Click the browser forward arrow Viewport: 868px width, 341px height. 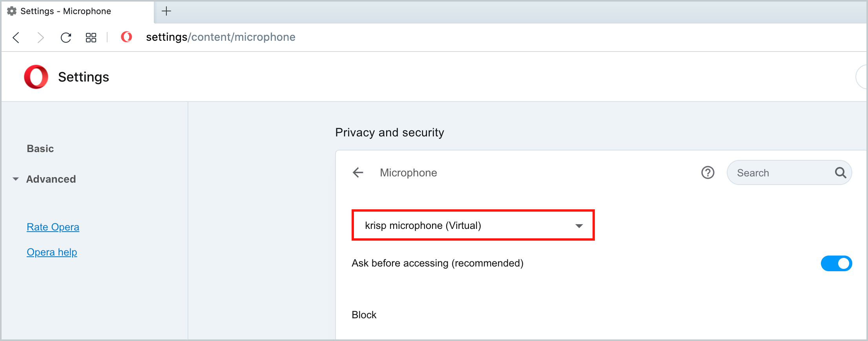40,38
